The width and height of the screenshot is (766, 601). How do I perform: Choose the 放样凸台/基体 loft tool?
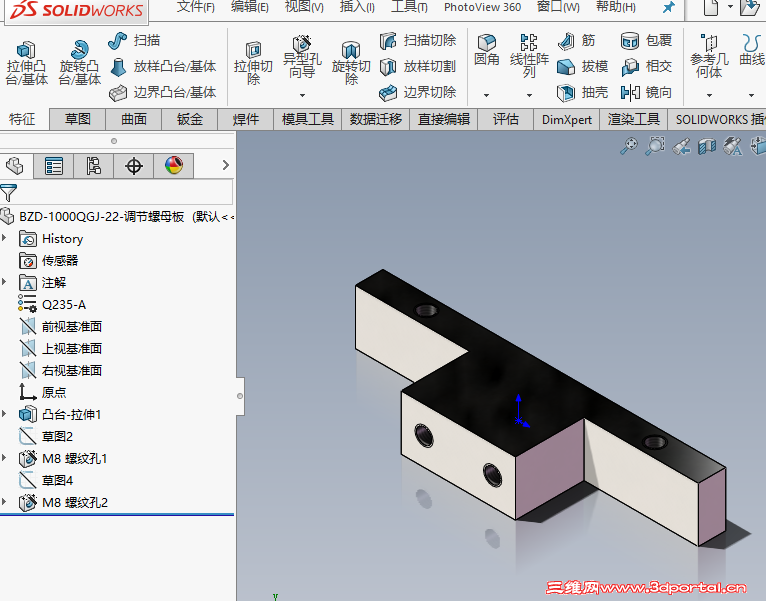[x=163, y=66]
